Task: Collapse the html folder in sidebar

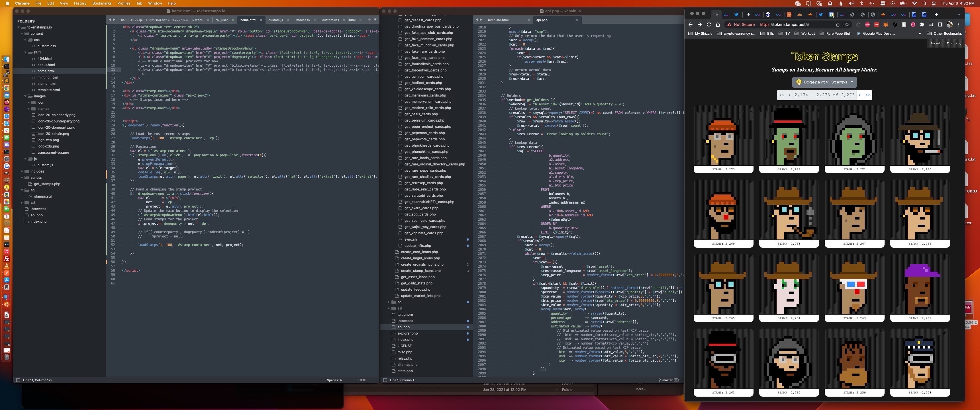Action: [25, 52]
